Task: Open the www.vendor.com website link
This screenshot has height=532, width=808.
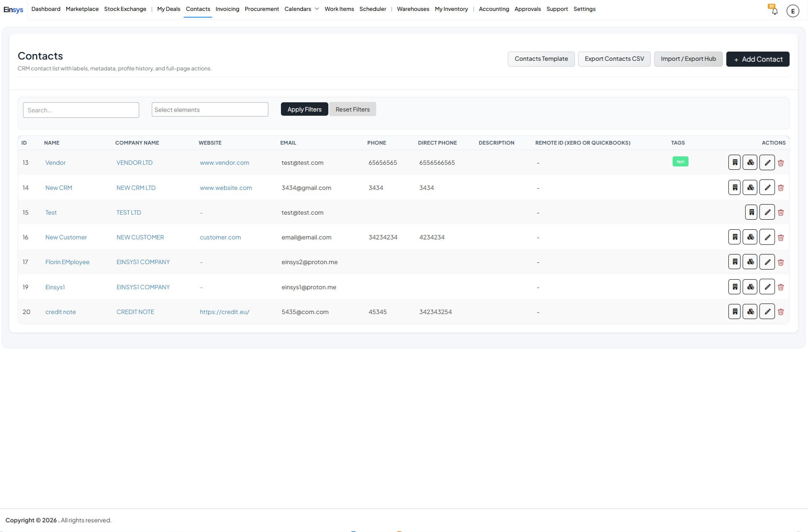Action: point(224,163)
